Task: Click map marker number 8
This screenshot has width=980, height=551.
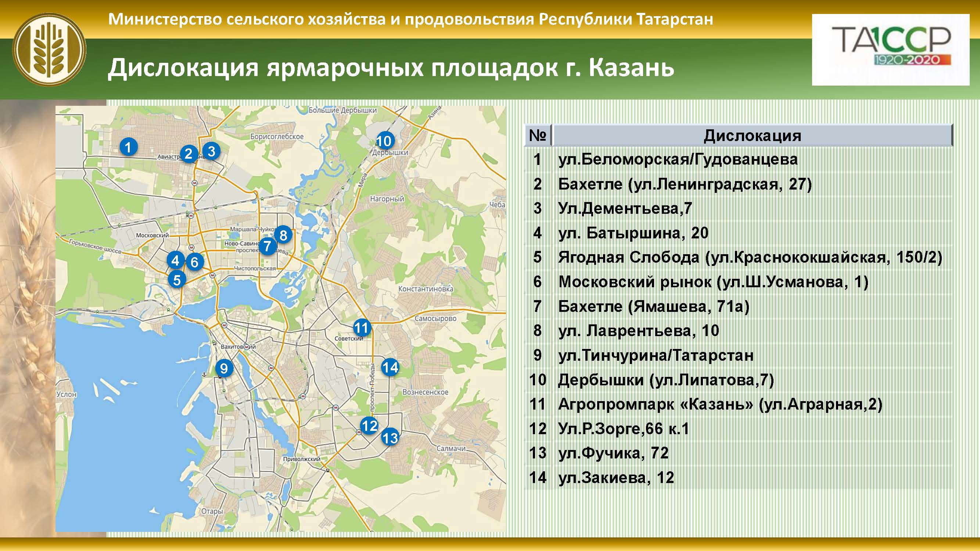Action: coord(283,235)
